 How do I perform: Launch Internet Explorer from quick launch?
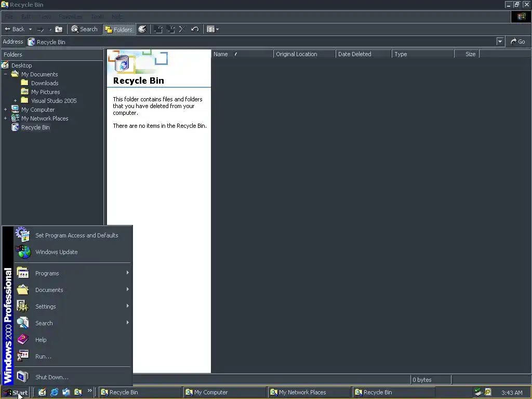click(54, 392)
